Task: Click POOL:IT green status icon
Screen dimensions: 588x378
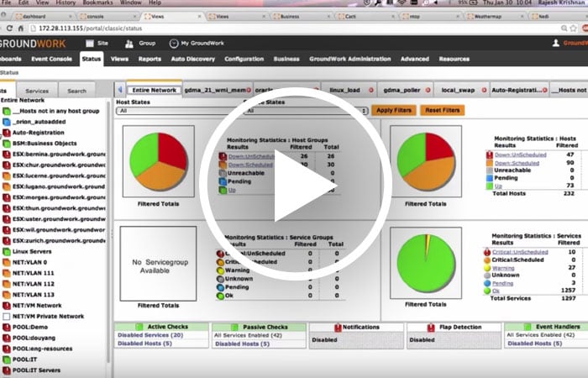Action: (x=7, y=360)
